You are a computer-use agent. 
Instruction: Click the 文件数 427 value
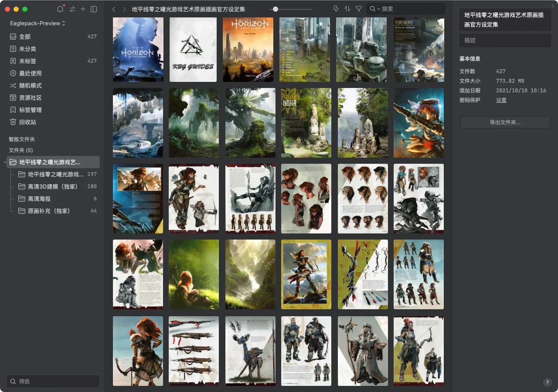(501, 71)
